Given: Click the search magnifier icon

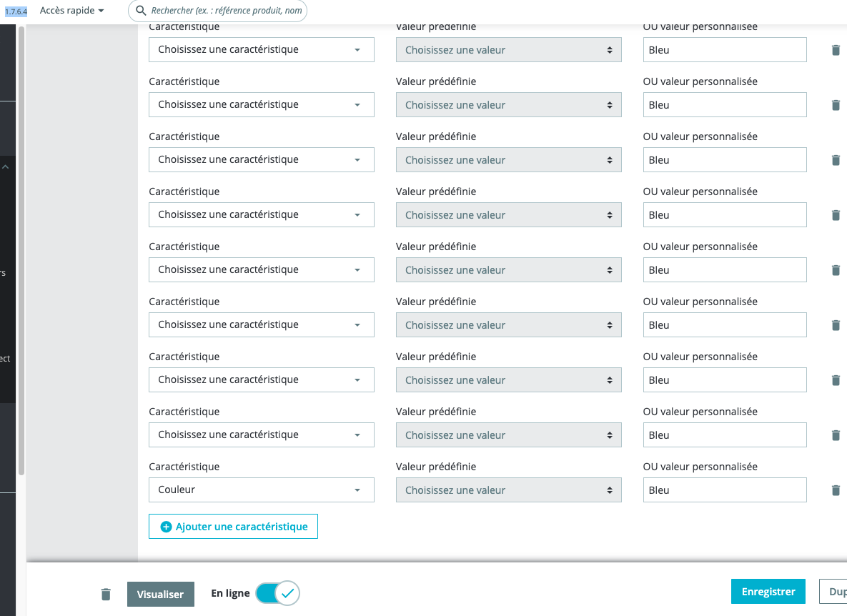Looking at the screenshot, I should 141,11.
